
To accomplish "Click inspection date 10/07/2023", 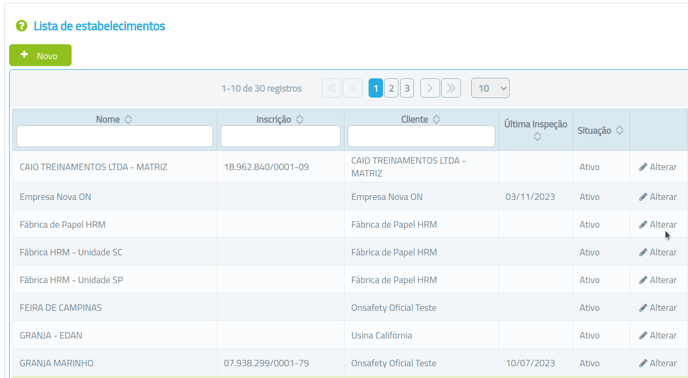I will 530,363.
